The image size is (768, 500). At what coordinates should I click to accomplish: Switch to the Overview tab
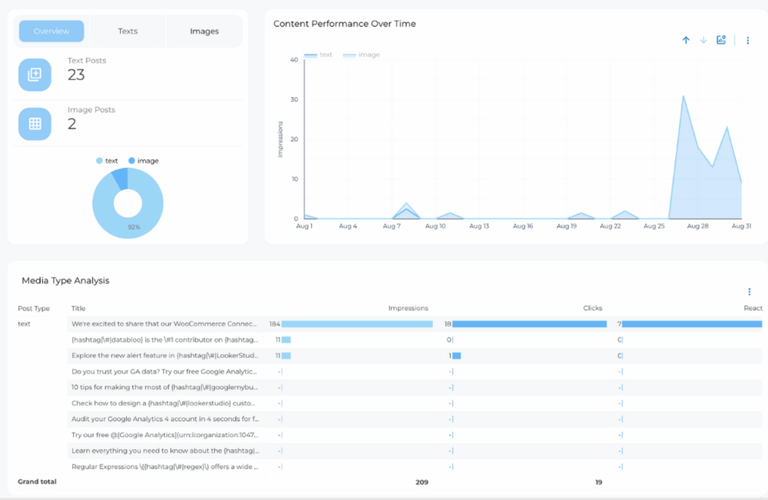51,31
